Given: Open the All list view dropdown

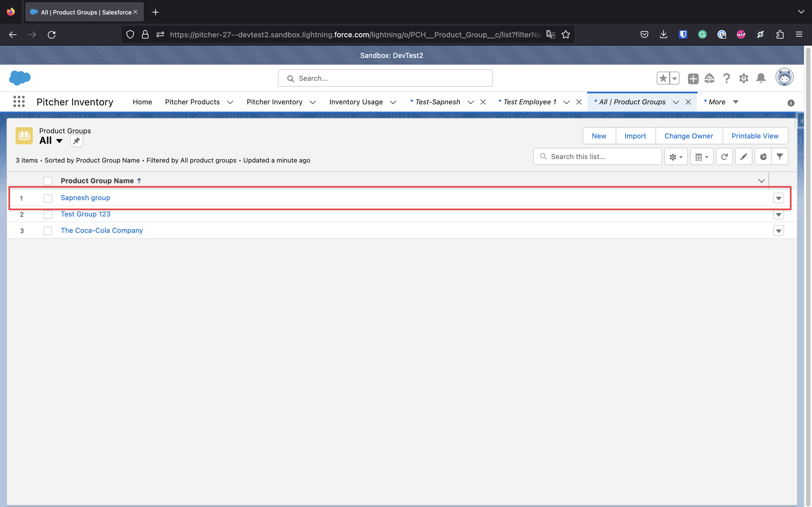Looking at the screenshot, I should 59,141.
